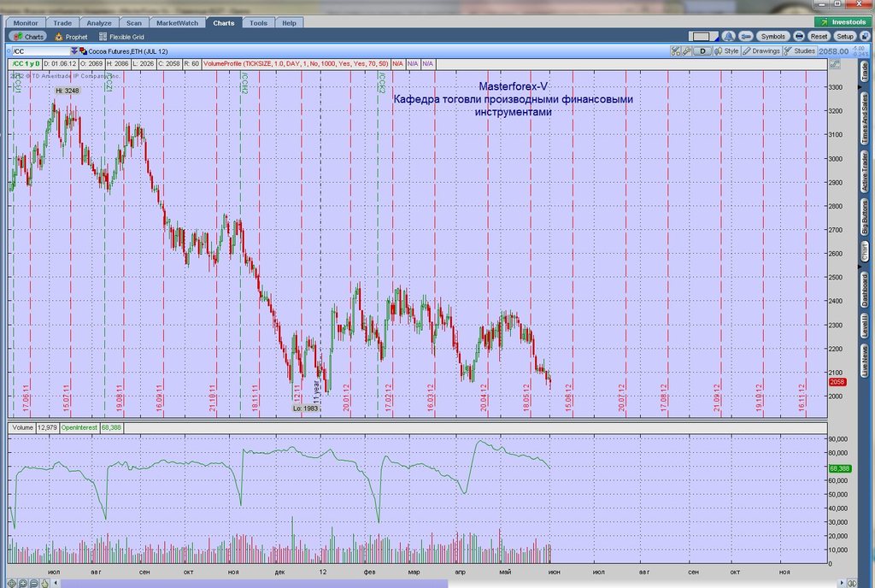The image size is (875, 588).
Task: Click the 15.06.12 expiration date marker
Action: [568, 397]
